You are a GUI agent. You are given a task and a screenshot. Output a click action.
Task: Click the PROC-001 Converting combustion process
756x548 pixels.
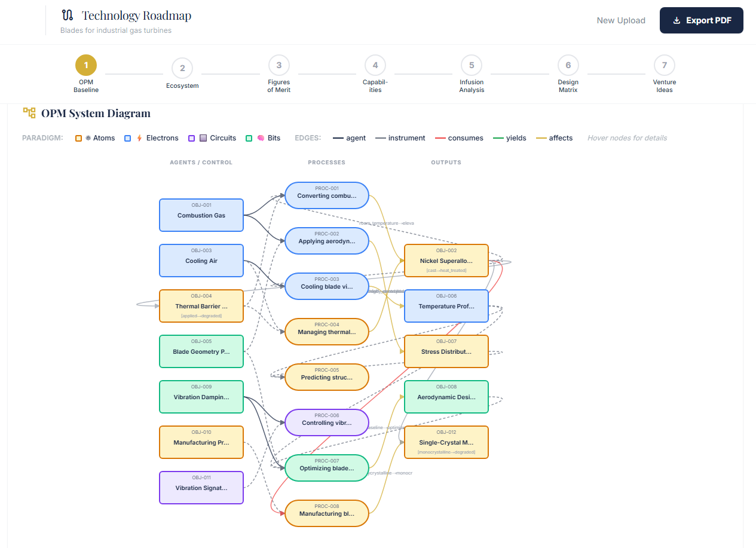(x=327, y=195)
